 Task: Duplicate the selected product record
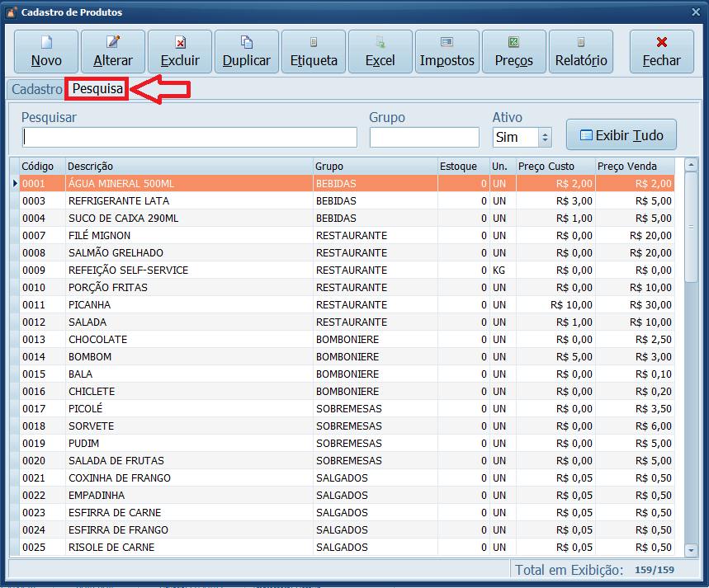pyautogui.click(x=246, y=51)
